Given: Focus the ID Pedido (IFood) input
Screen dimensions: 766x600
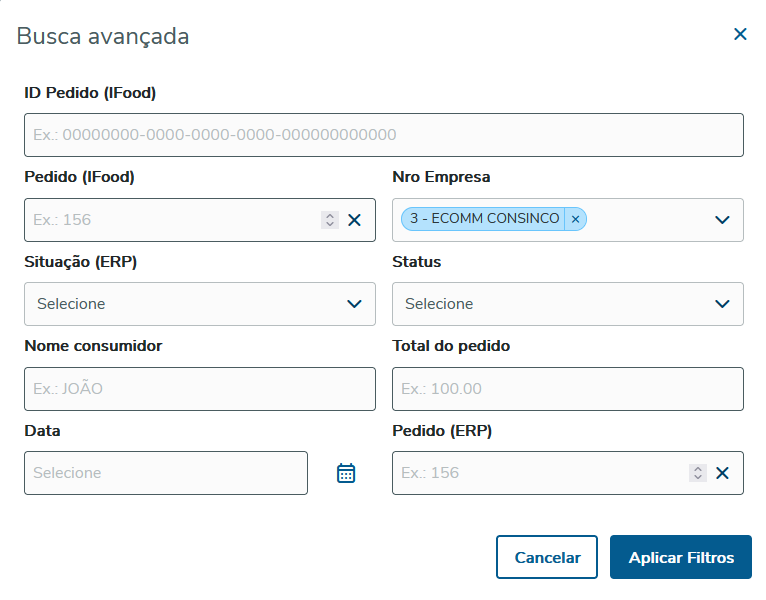Looking at the screenshot, I should pyautogui.click(x=384, y=135).
